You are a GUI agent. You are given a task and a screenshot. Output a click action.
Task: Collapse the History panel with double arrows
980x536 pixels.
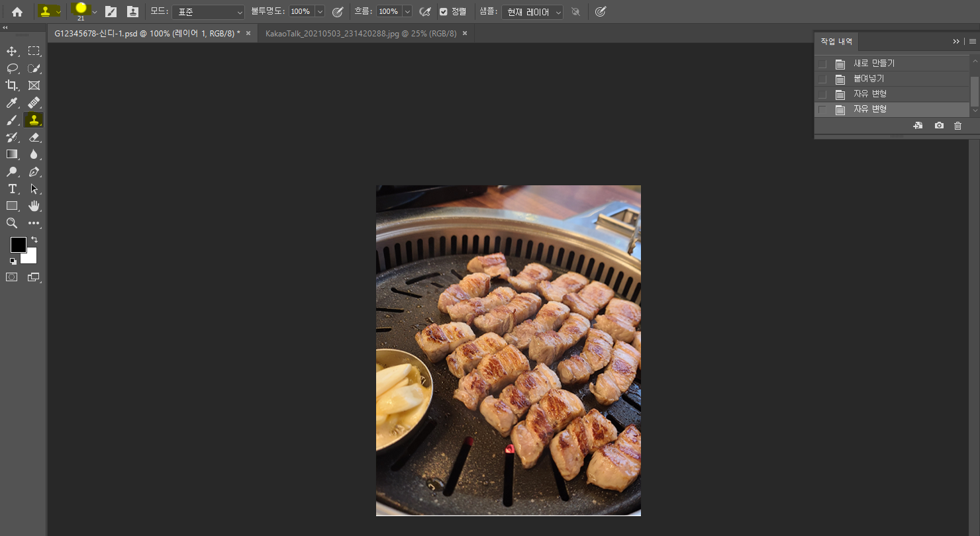[x=956, y=41]
